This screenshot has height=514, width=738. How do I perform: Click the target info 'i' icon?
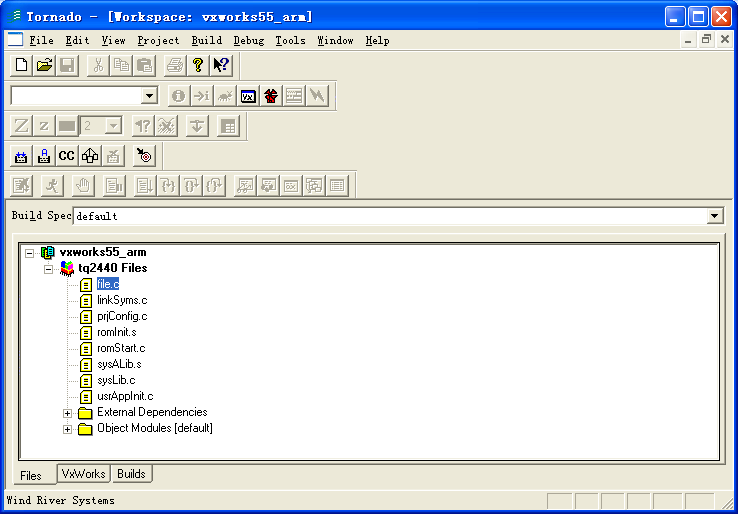tap(178, 96)
